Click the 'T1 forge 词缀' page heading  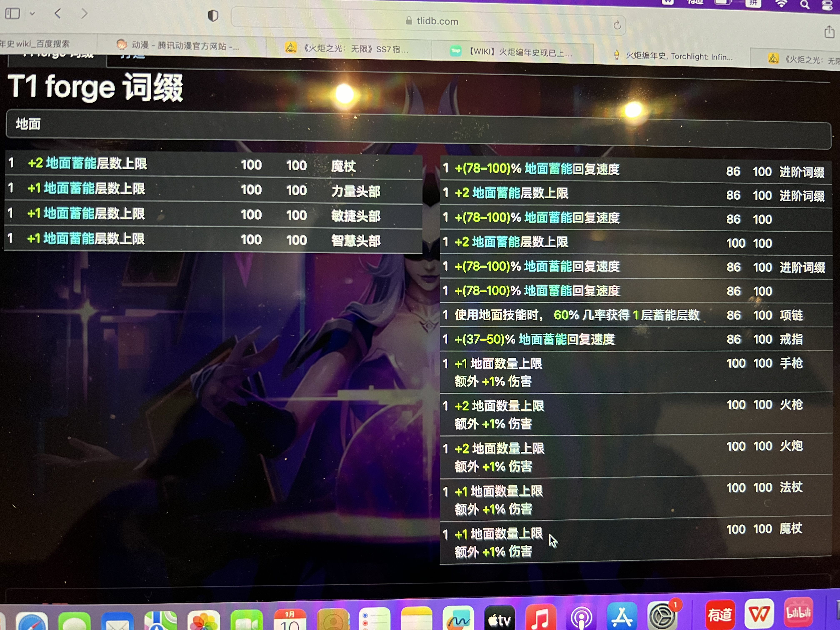click(95, 87)
